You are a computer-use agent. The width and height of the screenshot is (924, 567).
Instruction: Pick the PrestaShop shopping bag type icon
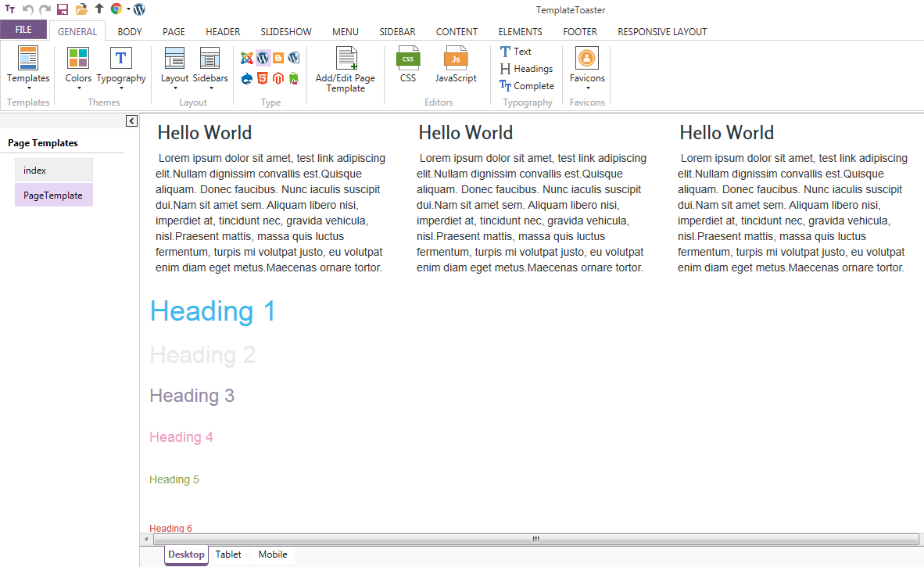click(x=293, y=78)
